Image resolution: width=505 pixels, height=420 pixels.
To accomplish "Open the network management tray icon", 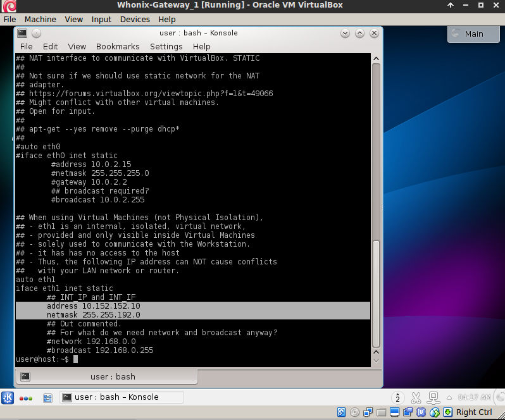I will click(x=433, y=398).
